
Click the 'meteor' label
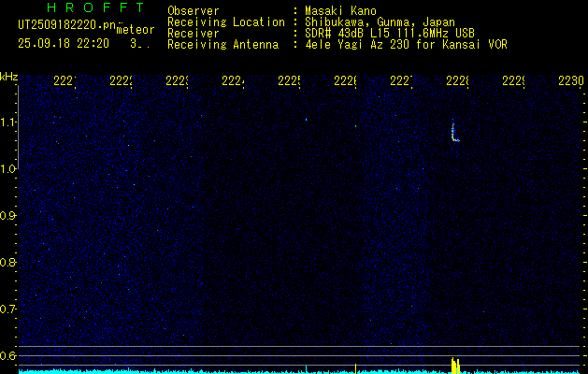pos(136,30)
